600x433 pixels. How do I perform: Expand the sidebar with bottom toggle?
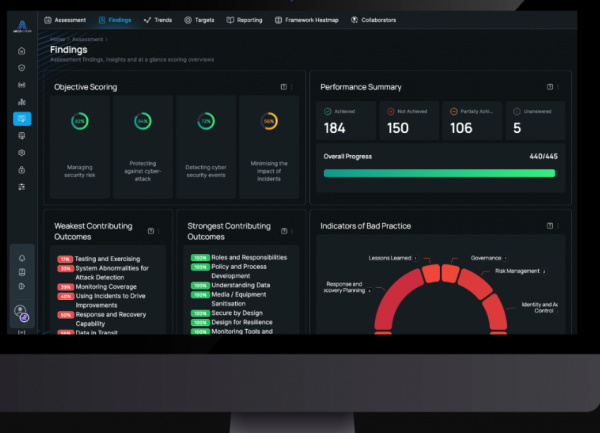tap(22, 331)
